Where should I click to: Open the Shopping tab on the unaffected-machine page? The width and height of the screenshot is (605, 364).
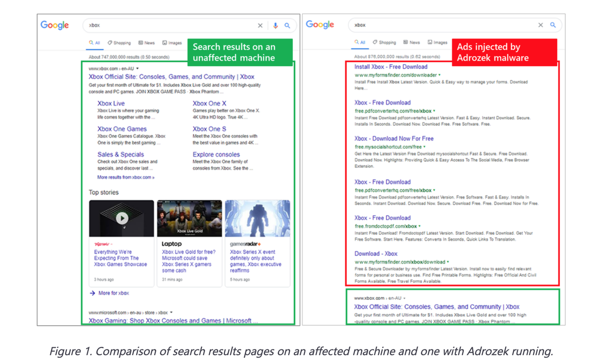pyautogui.click(x=119, y=43)
